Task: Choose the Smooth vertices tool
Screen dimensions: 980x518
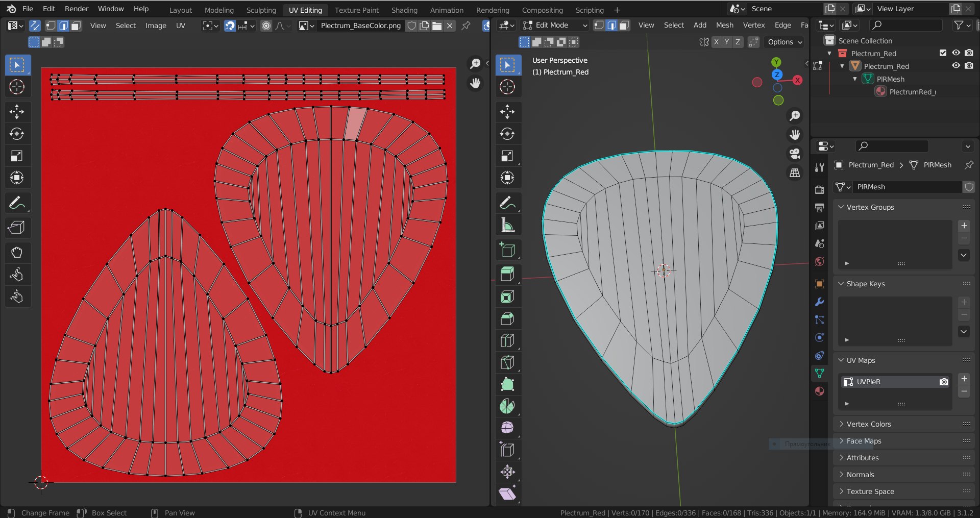Action: coord(507,428)
